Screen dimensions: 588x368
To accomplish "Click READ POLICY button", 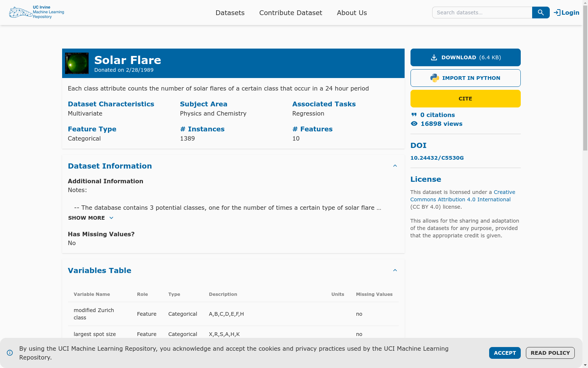I will [x=550, y=353].
